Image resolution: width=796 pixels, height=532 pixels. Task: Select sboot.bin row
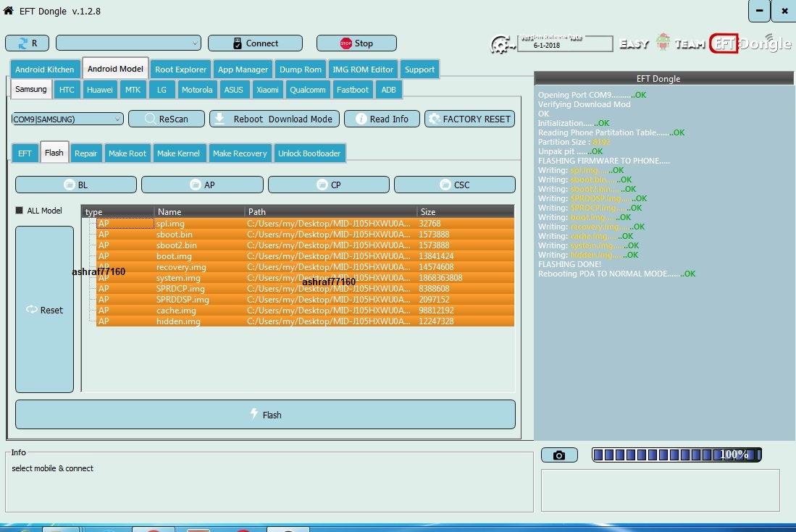point(305,235)
